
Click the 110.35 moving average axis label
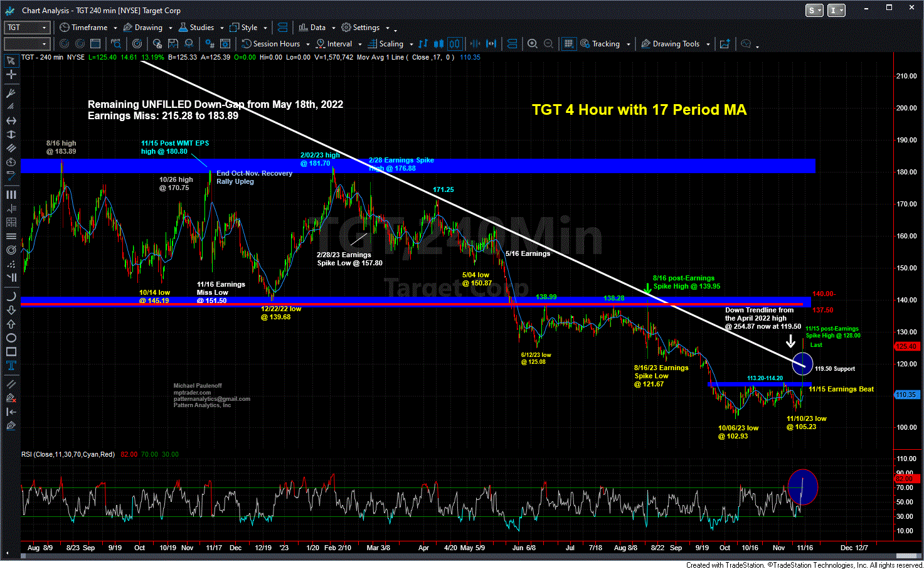click(906, 395)
